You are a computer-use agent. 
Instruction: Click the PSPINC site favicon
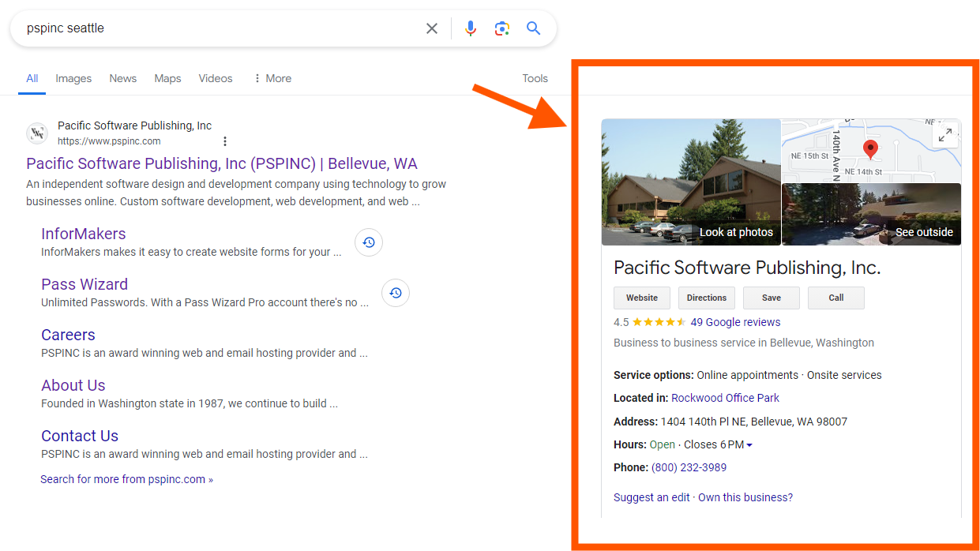(x=37, y=133)
